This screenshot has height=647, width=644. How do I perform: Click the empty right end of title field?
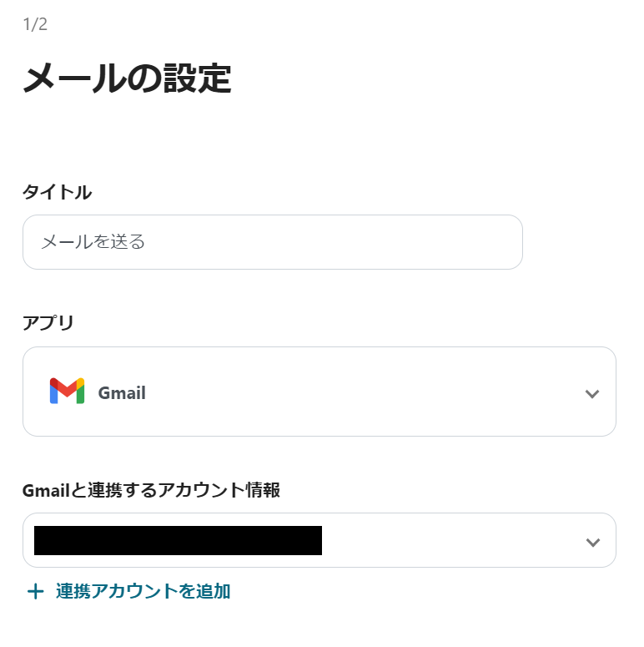point(475,242)
